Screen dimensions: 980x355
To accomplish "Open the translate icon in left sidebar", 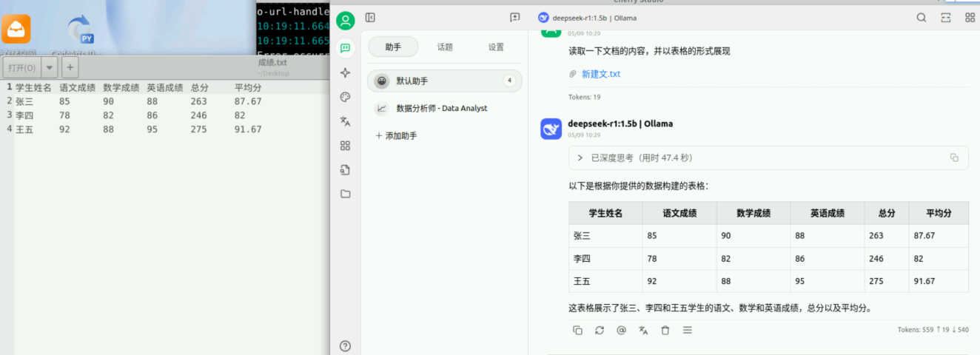I will 345,121.
